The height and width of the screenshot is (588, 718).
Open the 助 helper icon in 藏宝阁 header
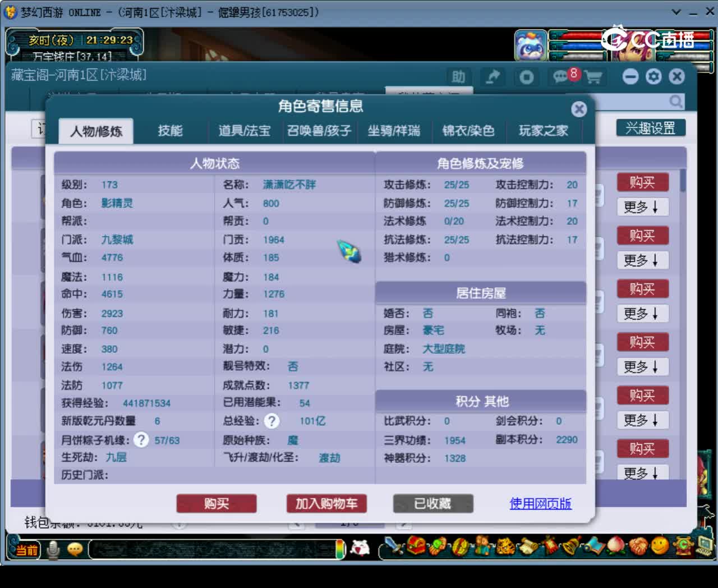coord(458,77)
